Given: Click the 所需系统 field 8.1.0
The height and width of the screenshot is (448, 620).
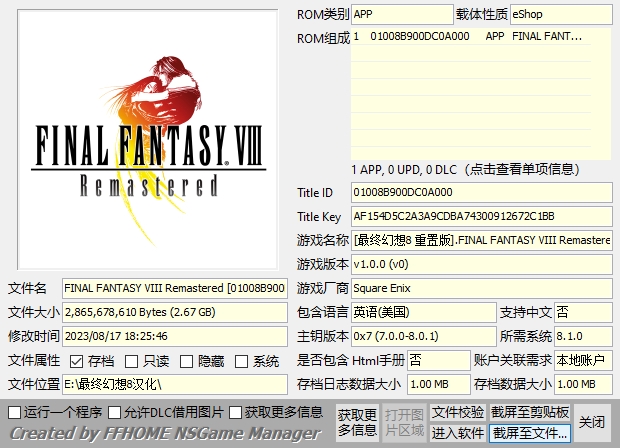Looking at the screenshot, I should [584, 336].
